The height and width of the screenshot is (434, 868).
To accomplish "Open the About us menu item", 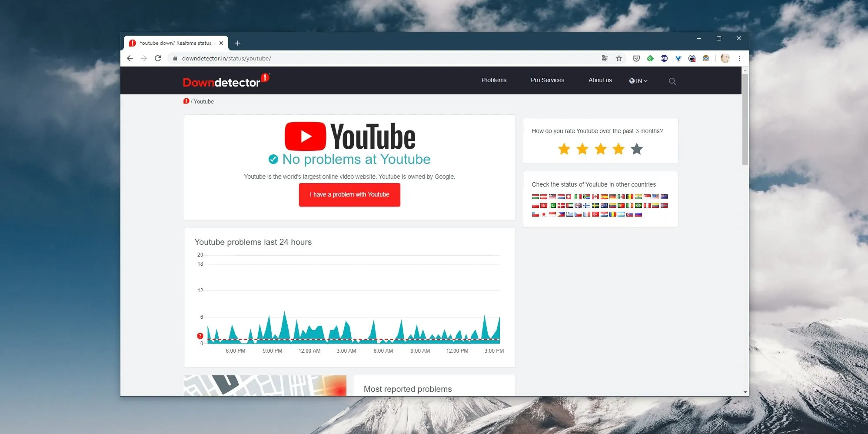I will [600, 80].
